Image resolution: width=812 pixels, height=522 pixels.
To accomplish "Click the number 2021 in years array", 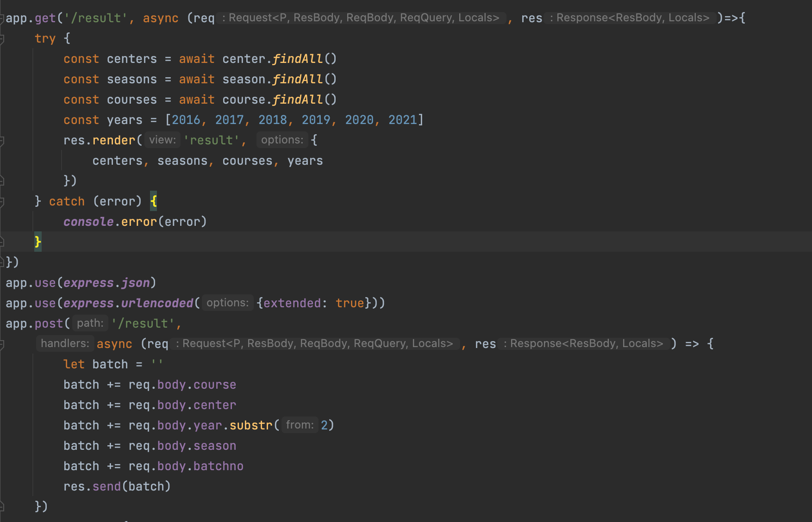I will [x=402, y=120].
